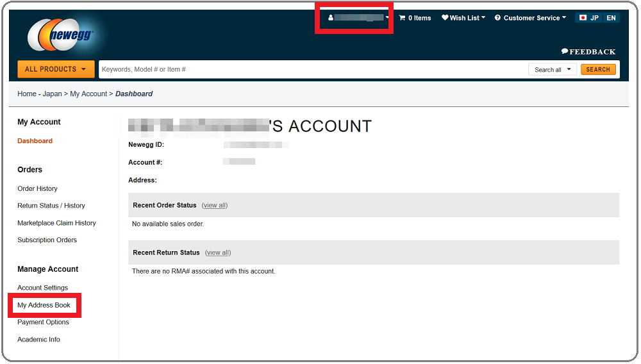Focus the keyword search field
Viewport: 641px width, 364px height.
313,69
